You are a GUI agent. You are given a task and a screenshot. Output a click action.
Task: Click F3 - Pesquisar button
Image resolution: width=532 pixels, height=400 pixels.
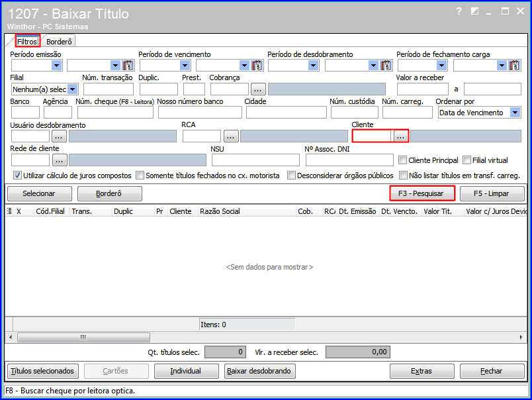click(x=421, y=193)
